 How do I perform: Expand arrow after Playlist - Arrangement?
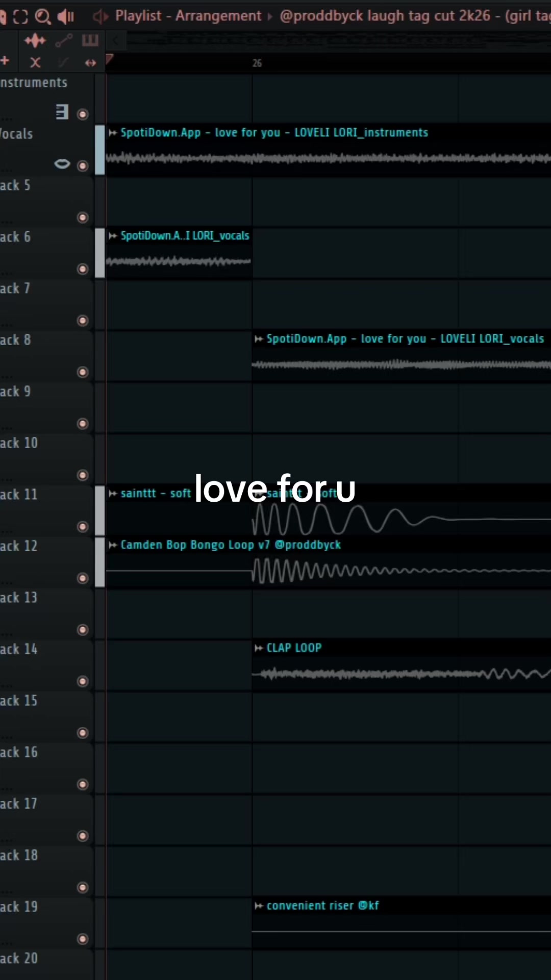(x=270, y=17)
